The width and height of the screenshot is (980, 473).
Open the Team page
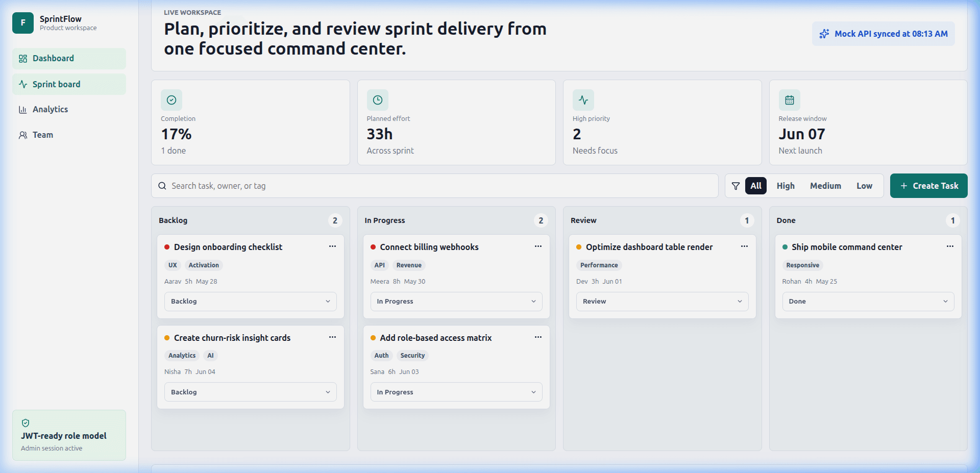point(69,135)
